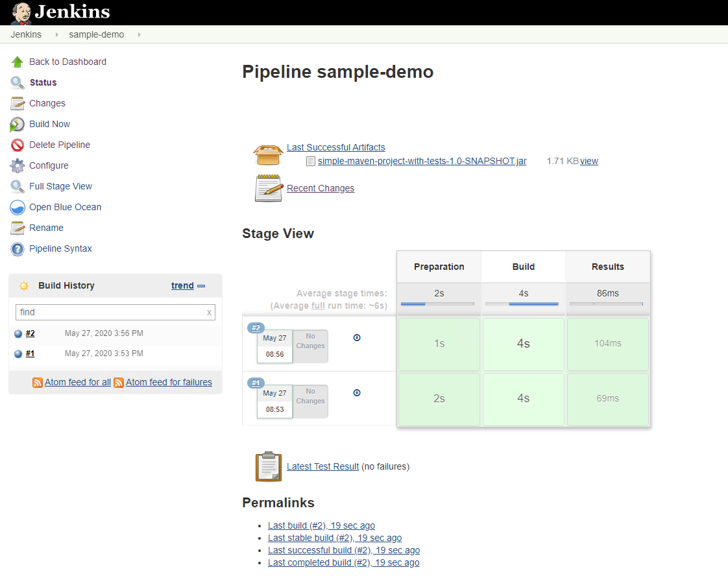Click the Full Stage View magnifier icon
Screen dimensions: 728x576
tap(17, 187)
